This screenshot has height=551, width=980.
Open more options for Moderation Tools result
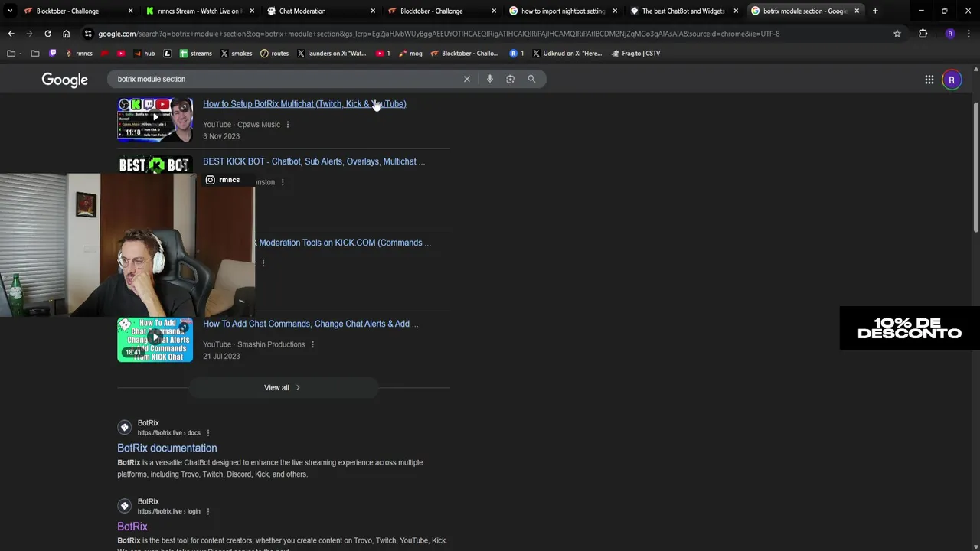tap(263, 263)
